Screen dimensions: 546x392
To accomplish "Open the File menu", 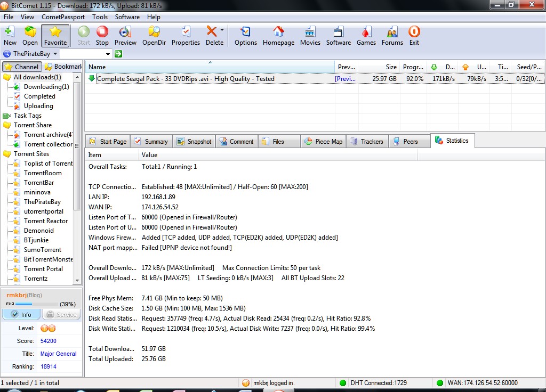I will tap(9, 17).
